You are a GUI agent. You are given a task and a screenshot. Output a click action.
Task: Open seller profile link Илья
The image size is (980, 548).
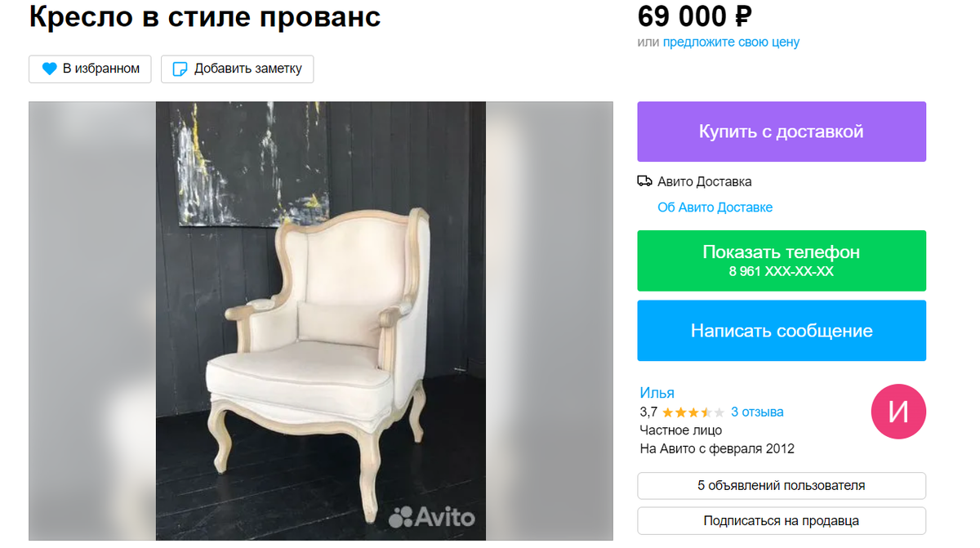tap(657, 393)
